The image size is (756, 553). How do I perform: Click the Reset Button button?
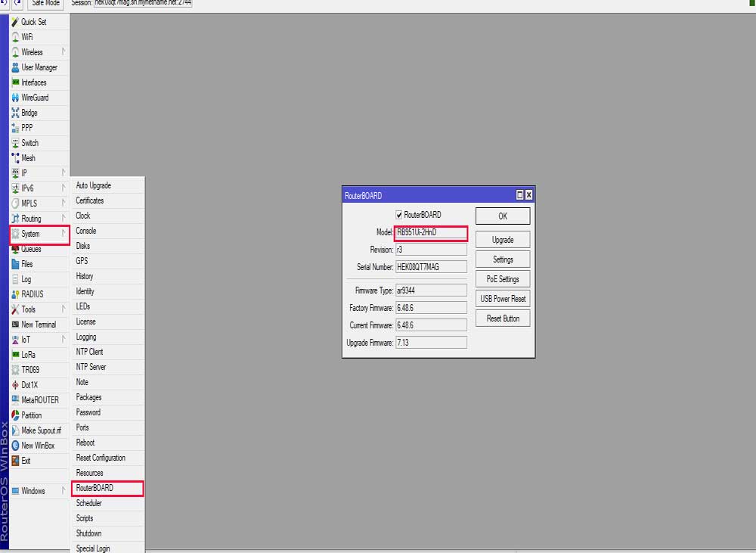coord(503,318)
